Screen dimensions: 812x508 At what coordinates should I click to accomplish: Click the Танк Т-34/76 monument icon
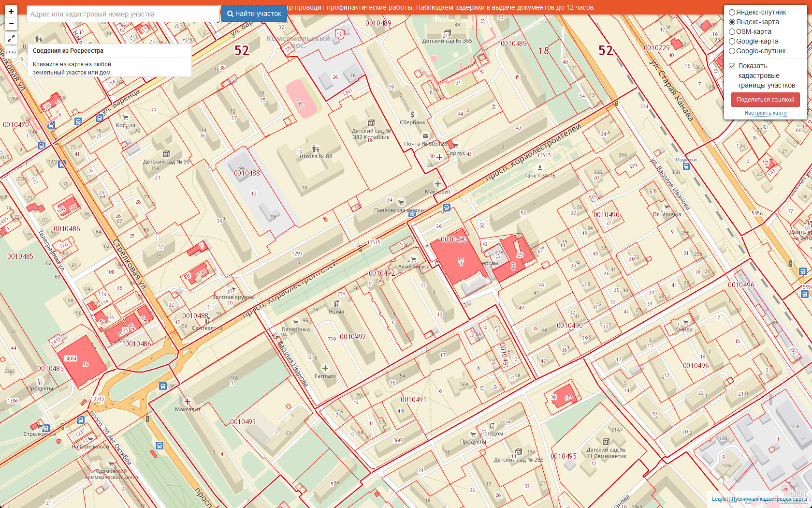tap(540, 168)
